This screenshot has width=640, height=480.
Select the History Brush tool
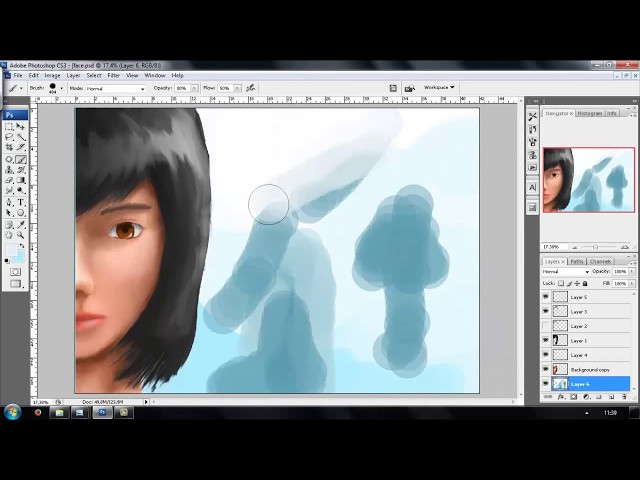coord(21,170)
